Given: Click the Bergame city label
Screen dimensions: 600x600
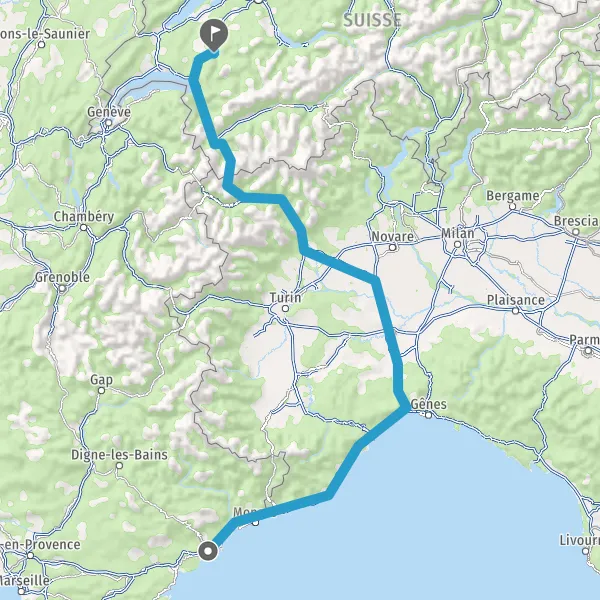Looking at the screenshot, I should (513, 196).
